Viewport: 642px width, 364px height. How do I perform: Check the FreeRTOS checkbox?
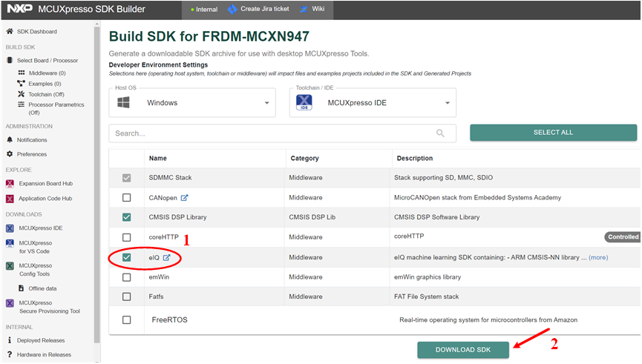pyautogui.click(x=126, y=320)
